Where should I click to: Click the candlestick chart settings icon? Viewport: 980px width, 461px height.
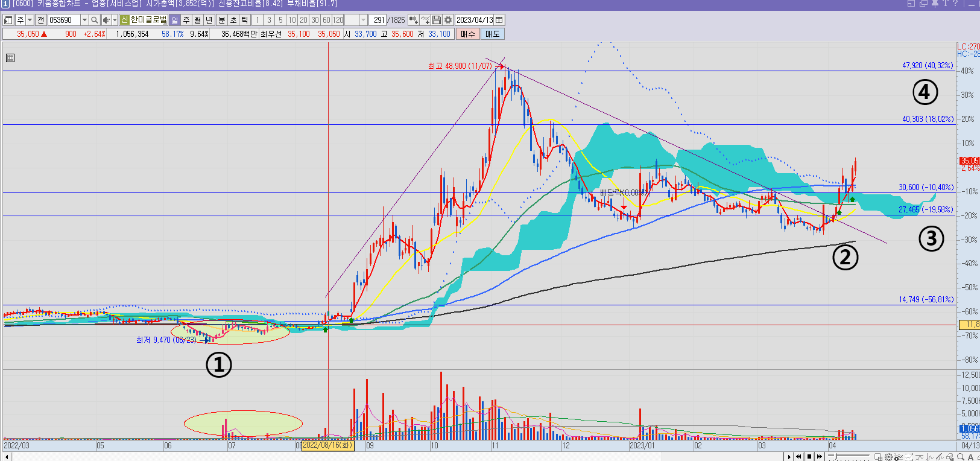[414, 20]
